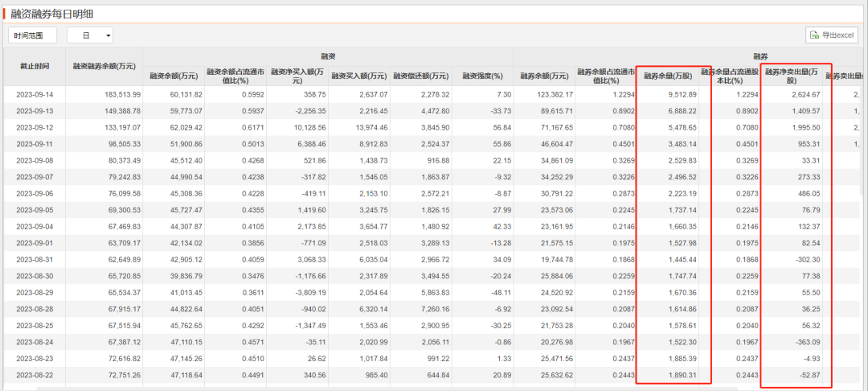The height and width of the screenshot is (391, 868).
Task: Click the net buy value 10,128.56
Action: click(x=309, y=127)
